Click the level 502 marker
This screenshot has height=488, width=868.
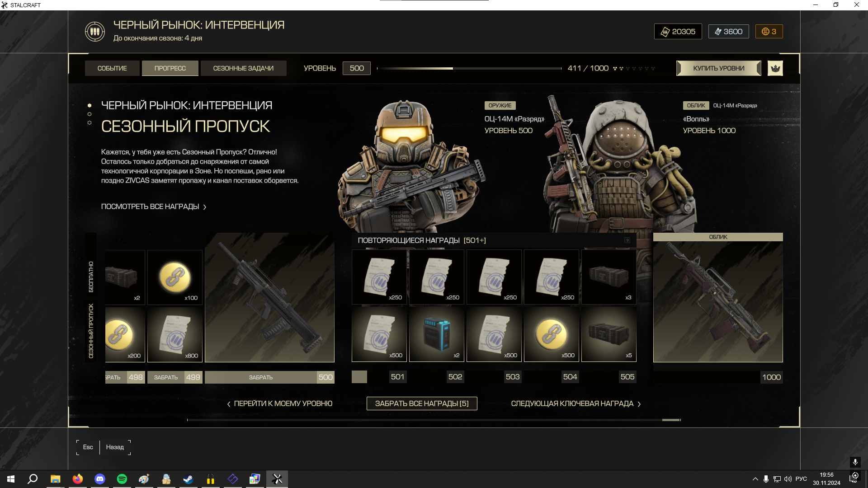pyautogui.click(x=455, y=377)
